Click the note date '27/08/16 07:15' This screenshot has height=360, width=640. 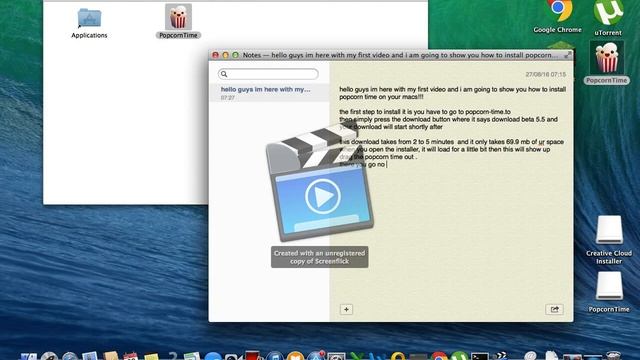(x=545, y=74)
